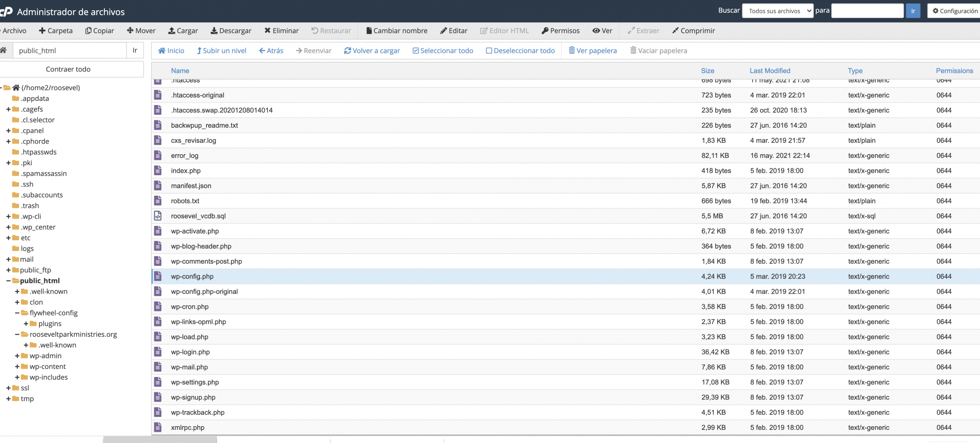Click Descargar to download the file

(231, 31)
